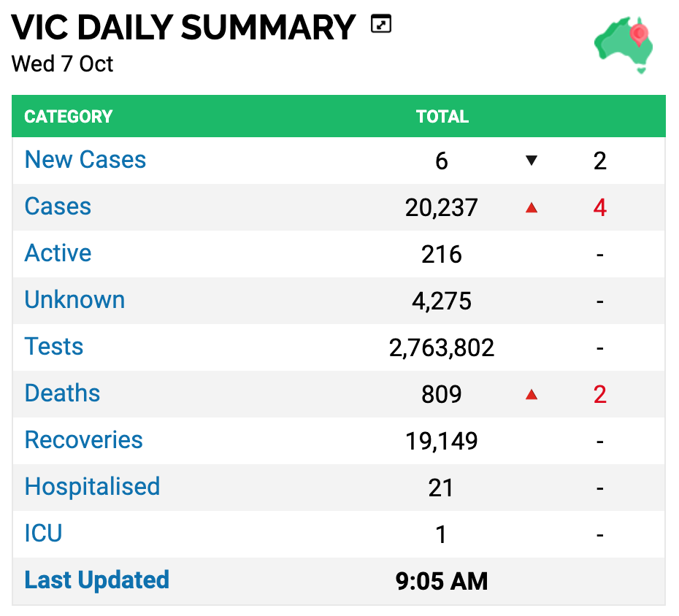The height and width of the screenshot is (616, 679).
Task: Click the 2,763,802 tests value
Action: 441,348
